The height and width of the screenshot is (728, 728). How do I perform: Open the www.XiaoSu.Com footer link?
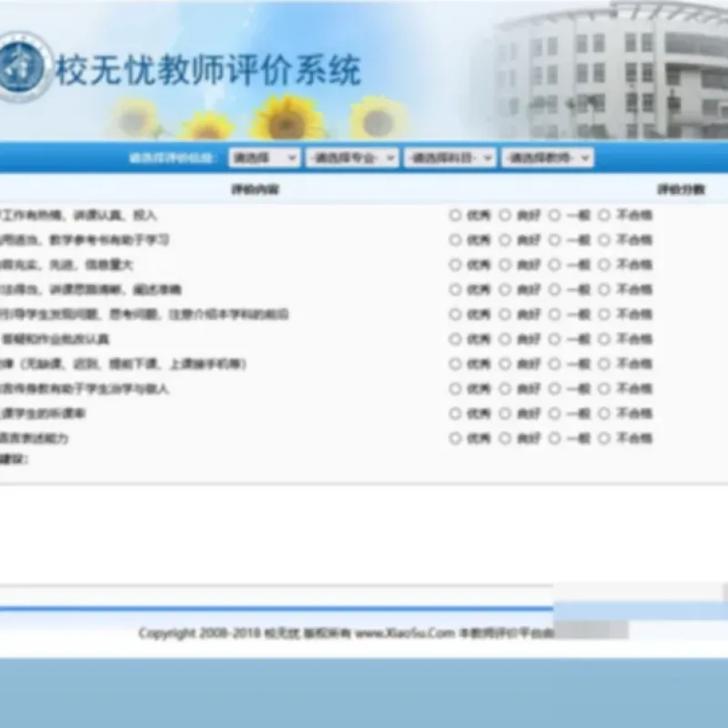[x=405, y=633]
